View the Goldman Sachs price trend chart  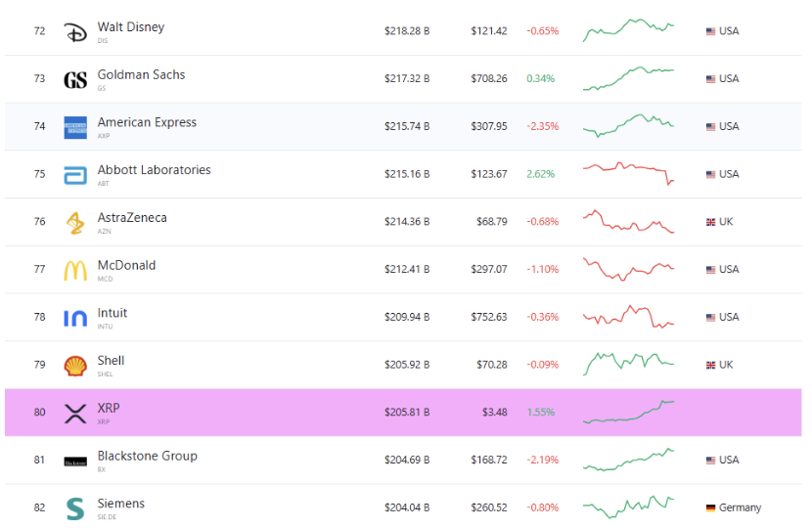[629, 78]
